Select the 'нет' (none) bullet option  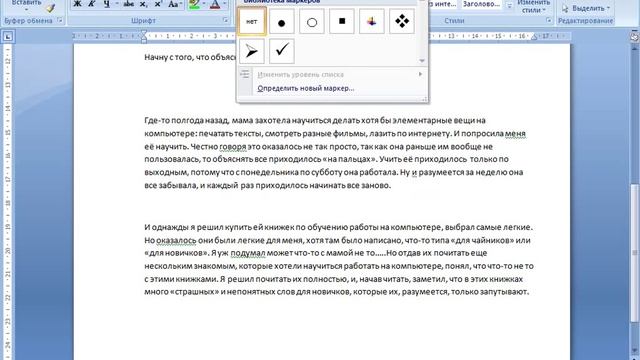[x=252, y=21]
